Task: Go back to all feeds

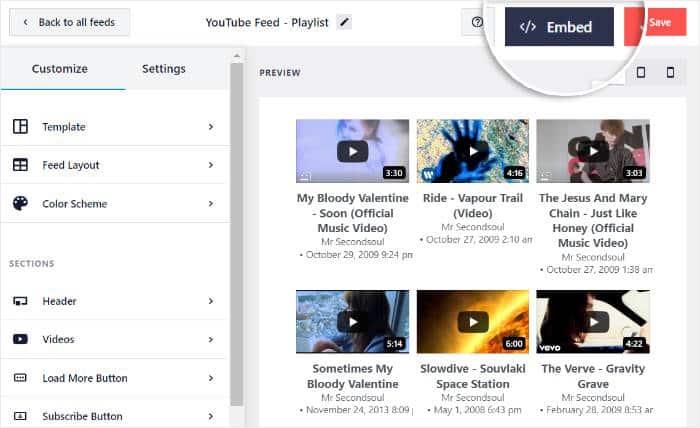Action: pyautogui.click(x=69, y=22)
